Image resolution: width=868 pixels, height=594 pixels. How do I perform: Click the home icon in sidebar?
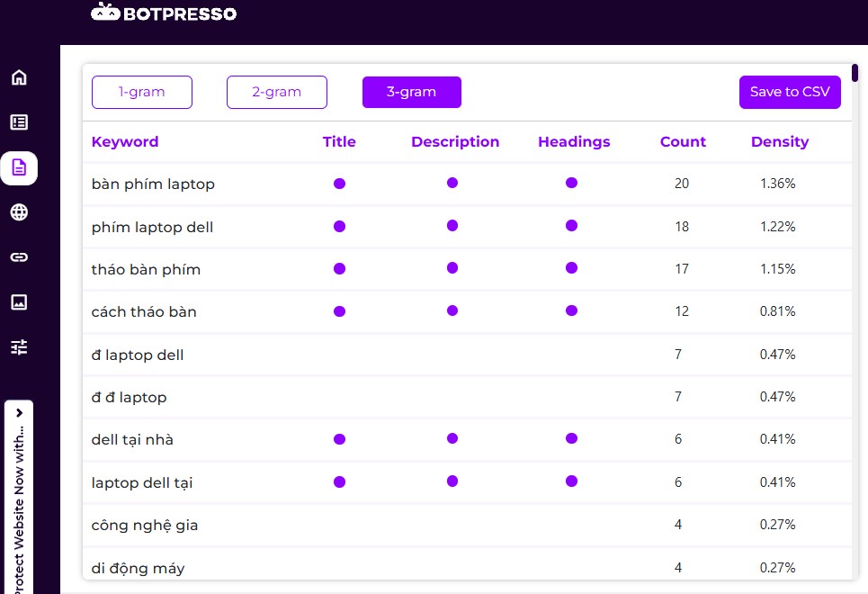tap(19, 77)
